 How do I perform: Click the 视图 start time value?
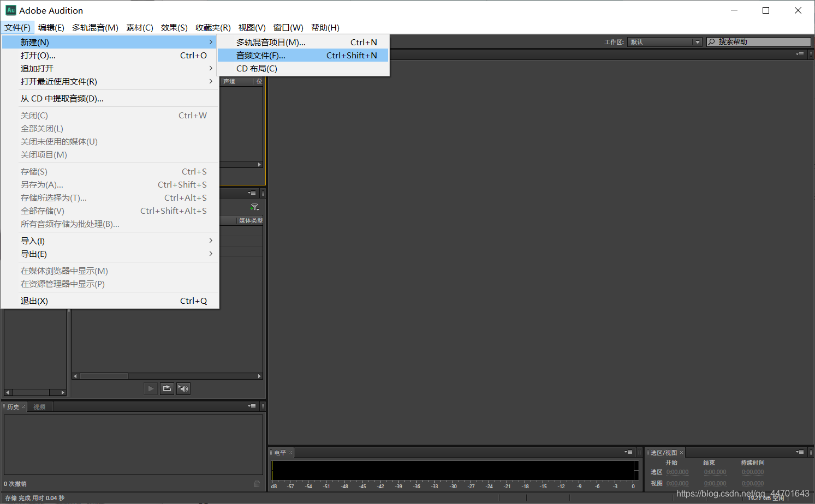677,483
